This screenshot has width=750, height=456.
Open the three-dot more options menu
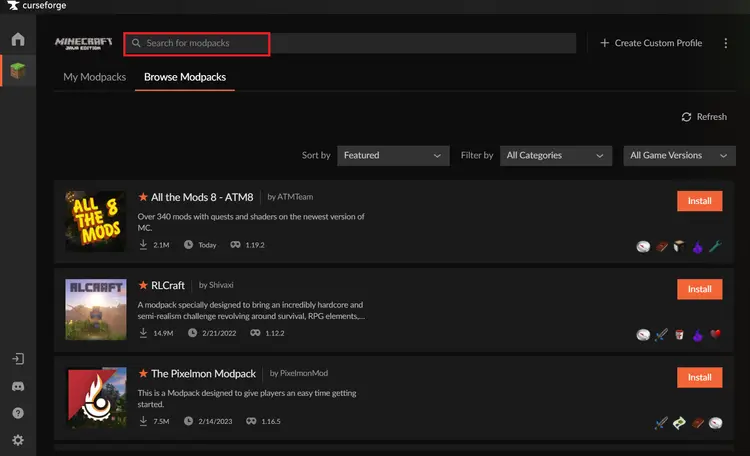pos(726,43)
